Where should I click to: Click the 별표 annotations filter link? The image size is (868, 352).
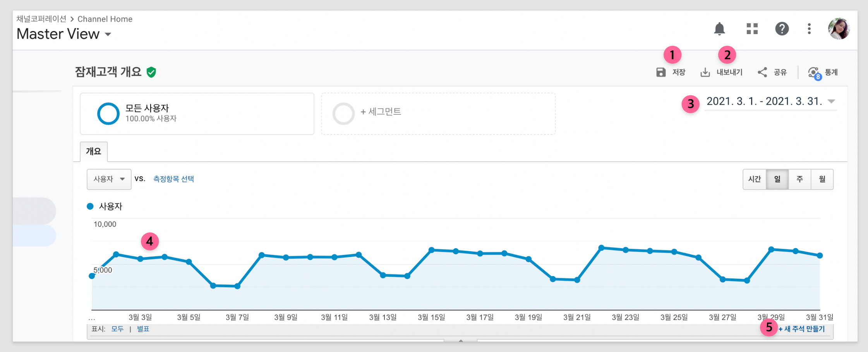(143, 329)
